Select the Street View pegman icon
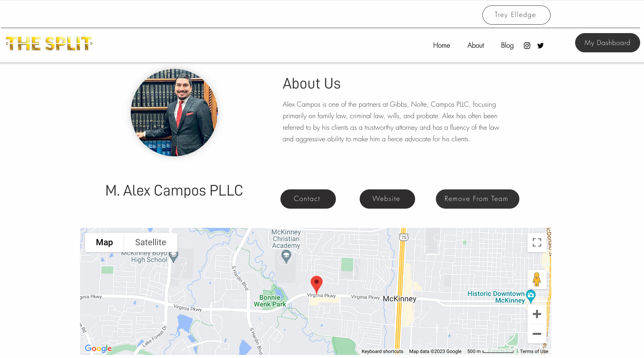This screenshot has height=358, width=644. tap(537, 279)
